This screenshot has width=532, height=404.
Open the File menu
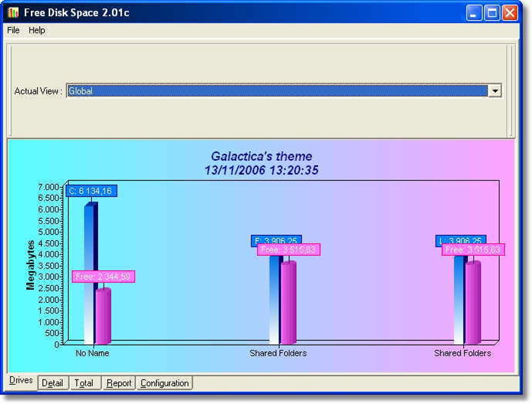13,30
